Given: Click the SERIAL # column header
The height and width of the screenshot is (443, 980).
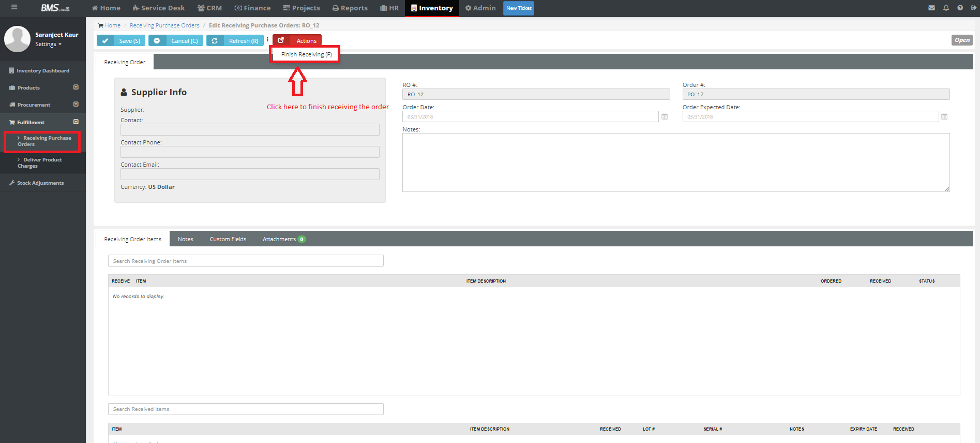Looking at the screenshot, I should tap(713, 429).
